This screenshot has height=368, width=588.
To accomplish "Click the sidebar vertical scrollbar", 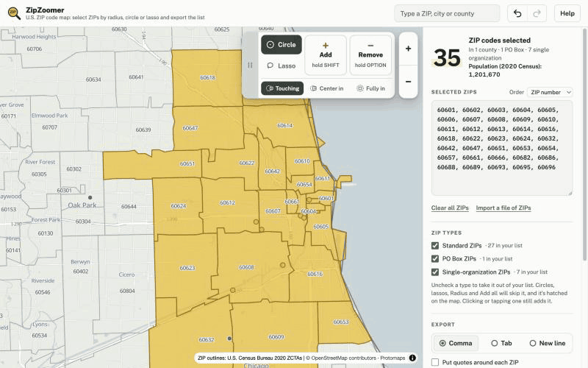I will 585,143.
